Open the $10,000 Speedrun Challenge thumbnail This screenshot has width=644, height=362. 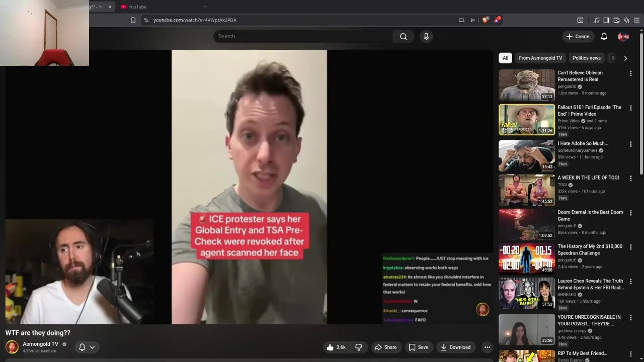(x=526, y=258)
